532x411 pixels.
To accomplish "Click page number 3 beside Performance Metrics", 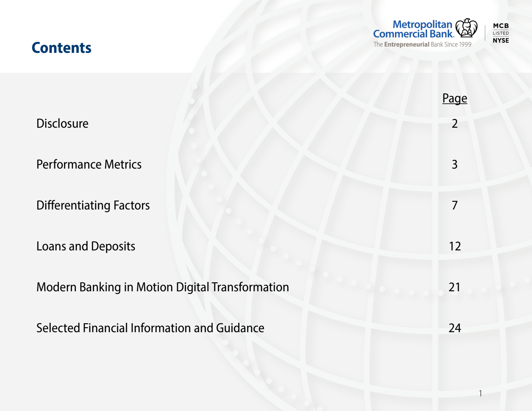I will (x=455, y=164).
